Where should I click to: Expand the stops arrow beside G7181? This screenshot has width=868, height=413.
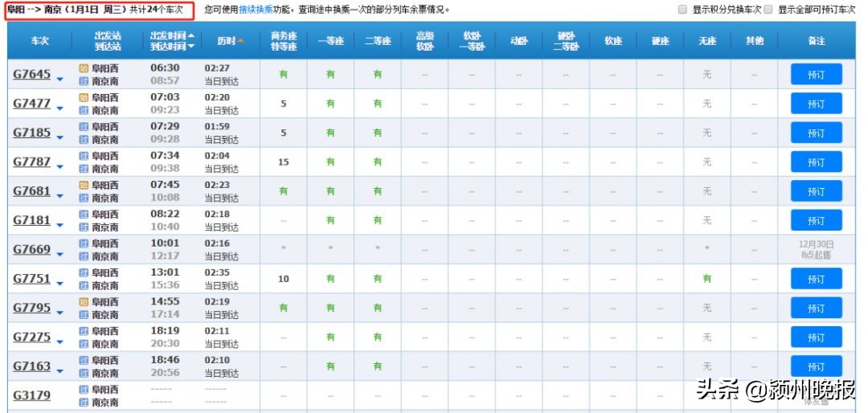[x=59, y=226]
